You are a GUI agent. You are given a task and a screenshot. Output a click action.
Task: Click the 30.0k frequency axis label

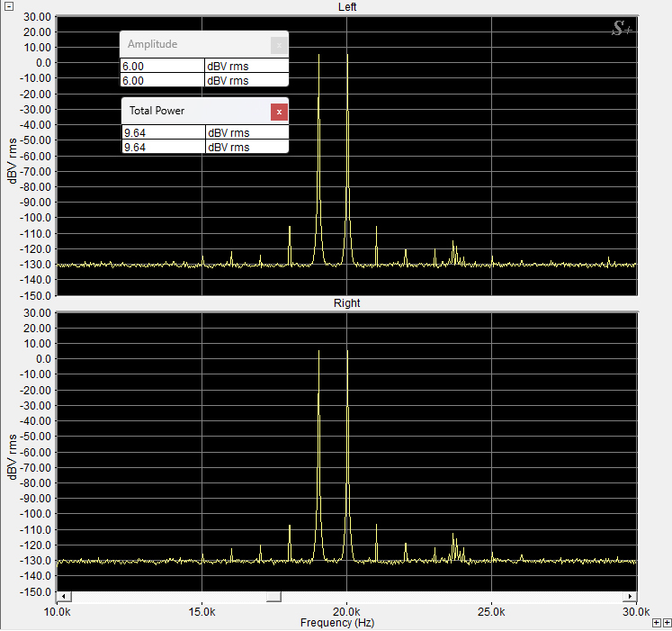(x=636, y=612)
